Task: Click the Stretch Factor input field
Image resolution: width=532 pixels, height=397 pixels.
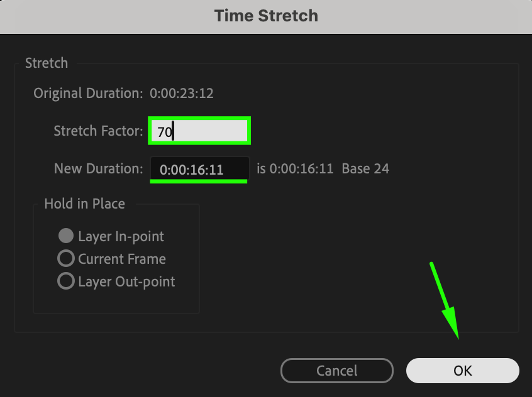Action: (x=199, y=131)
